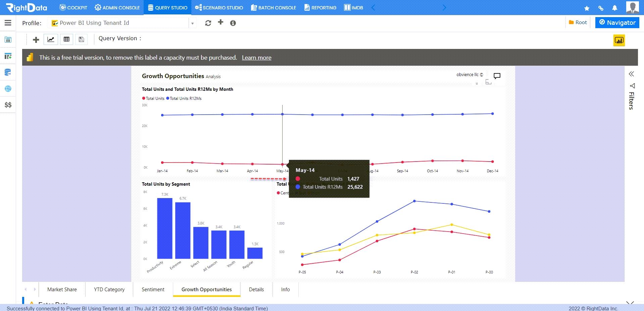
Task: Add a new profile with plus icon
Action: point(220,22)
